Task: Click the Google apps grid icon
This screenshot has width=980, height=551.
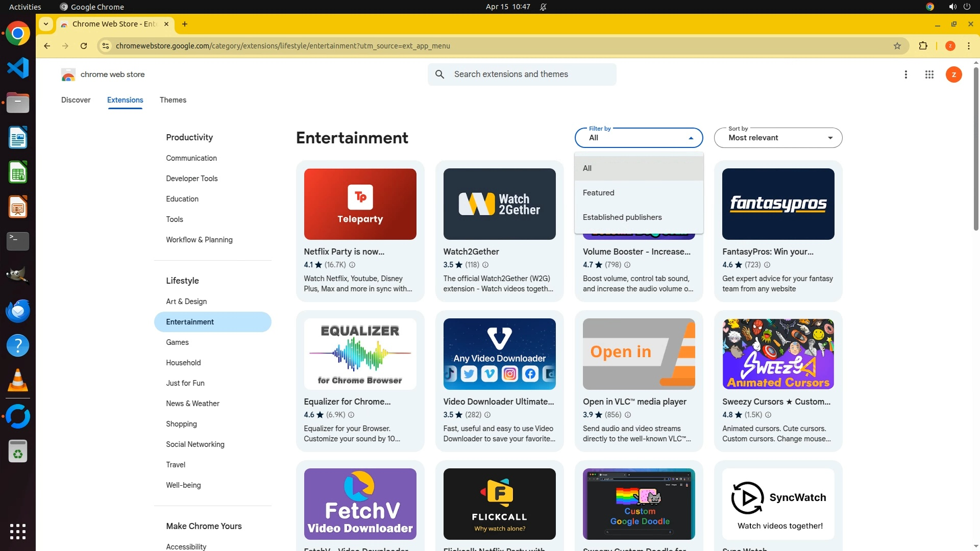Action: 929,74
